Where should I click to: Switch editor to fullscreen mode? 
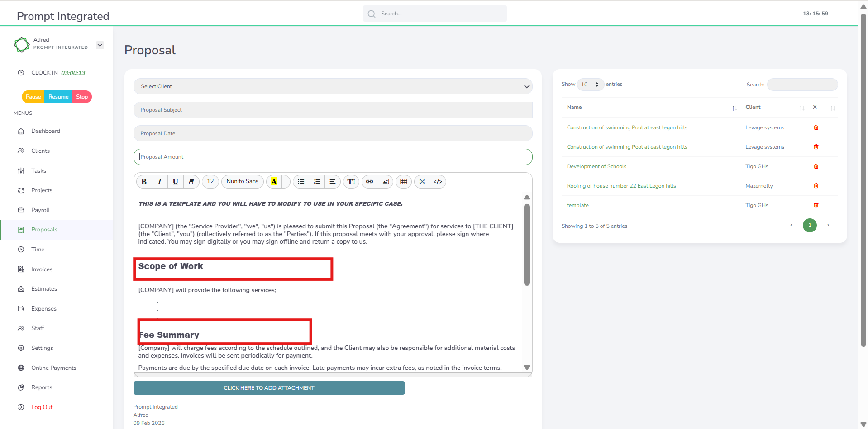tap(422, 182)
